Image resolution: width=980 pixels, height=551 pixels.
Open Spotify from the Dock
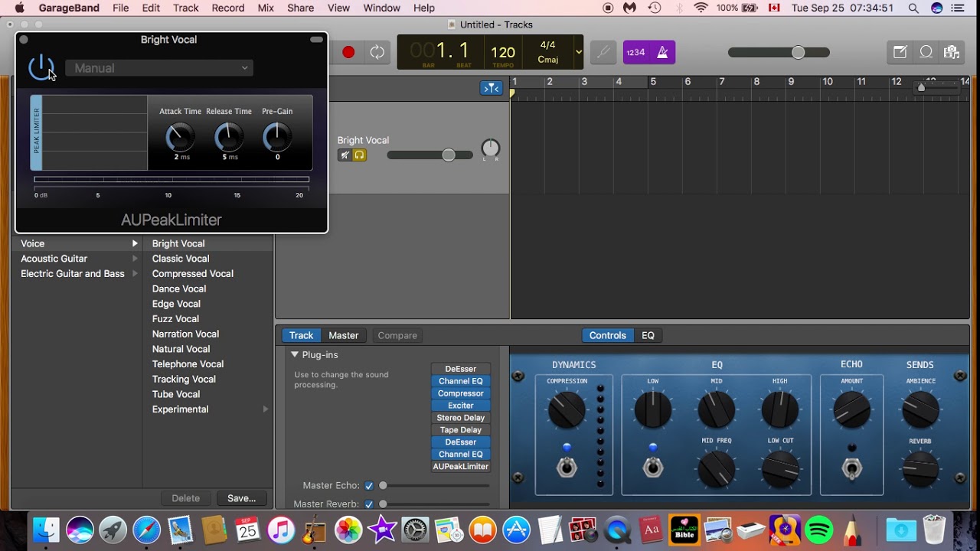[818, 530]
